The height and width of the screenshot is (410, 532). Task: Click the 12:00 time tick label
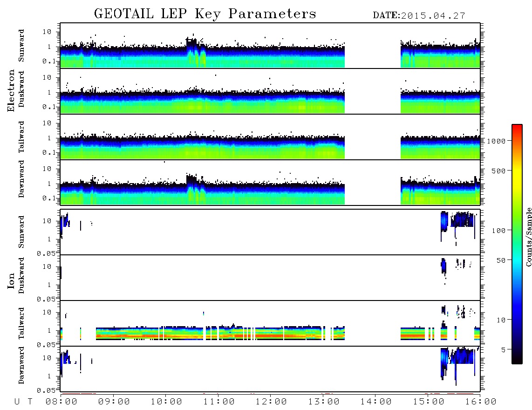point(271,402)
